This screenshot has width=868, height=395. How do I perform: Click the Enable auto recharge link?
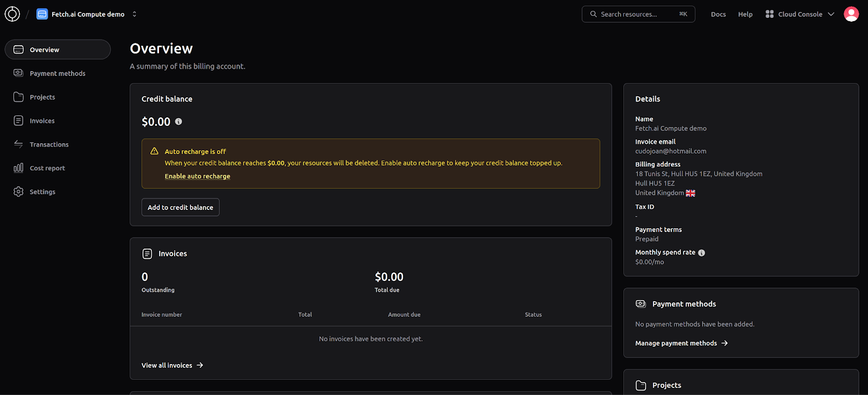[x=197, y=176]
